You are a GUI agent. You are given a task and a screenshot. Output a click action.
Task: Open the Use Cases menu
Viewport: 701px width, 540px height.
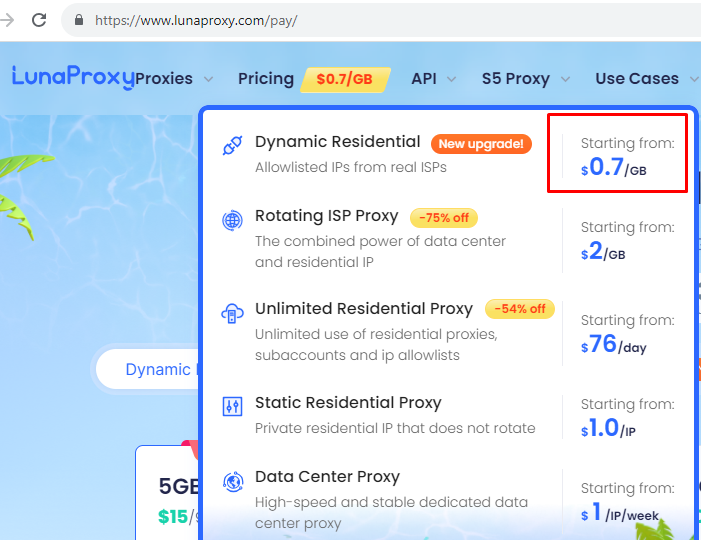tap(637, 79)
